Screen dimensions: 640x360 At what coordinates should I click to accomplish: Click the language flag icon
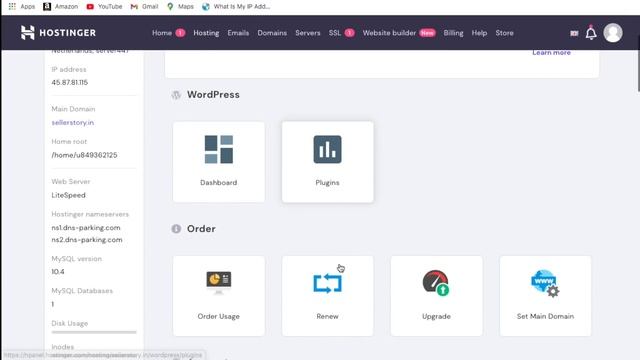pyautogui.click(x=574, y=33)
